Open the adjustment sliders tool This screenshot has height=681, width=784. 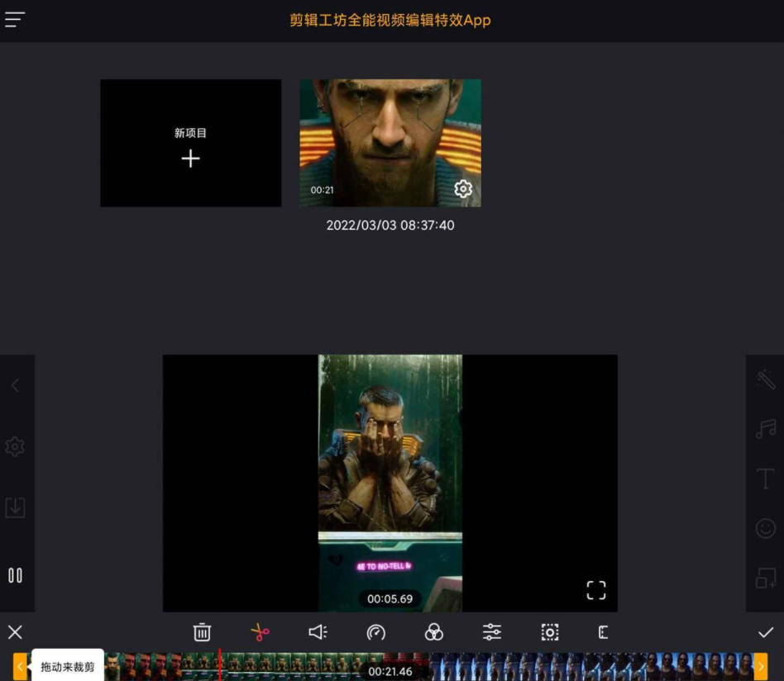492,632
